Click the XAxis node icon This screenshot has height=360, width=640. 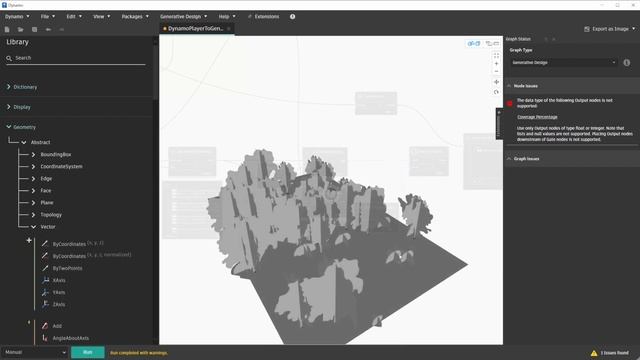coord(45,280)
